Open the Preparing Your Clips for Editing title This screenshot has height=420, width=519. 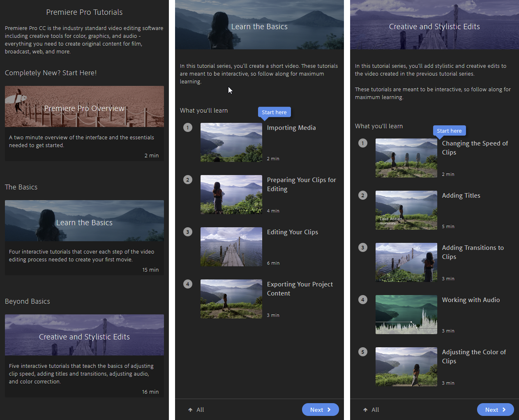click(x=302, y=185)
